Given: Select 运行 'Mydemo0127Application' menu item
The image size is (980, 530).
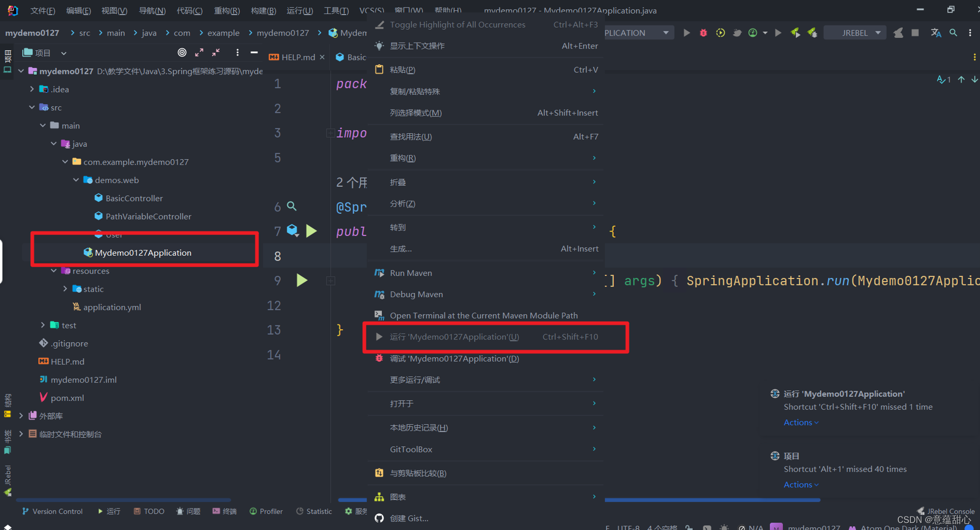Looking at the screenshot, I should [x=485, y=337].
